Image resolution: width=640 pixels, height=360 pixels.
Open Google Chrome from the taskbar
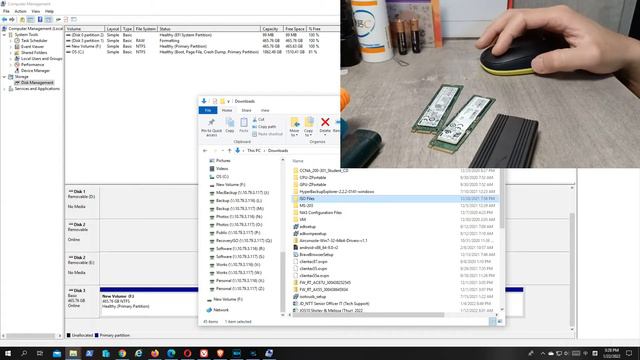[122, 353]
